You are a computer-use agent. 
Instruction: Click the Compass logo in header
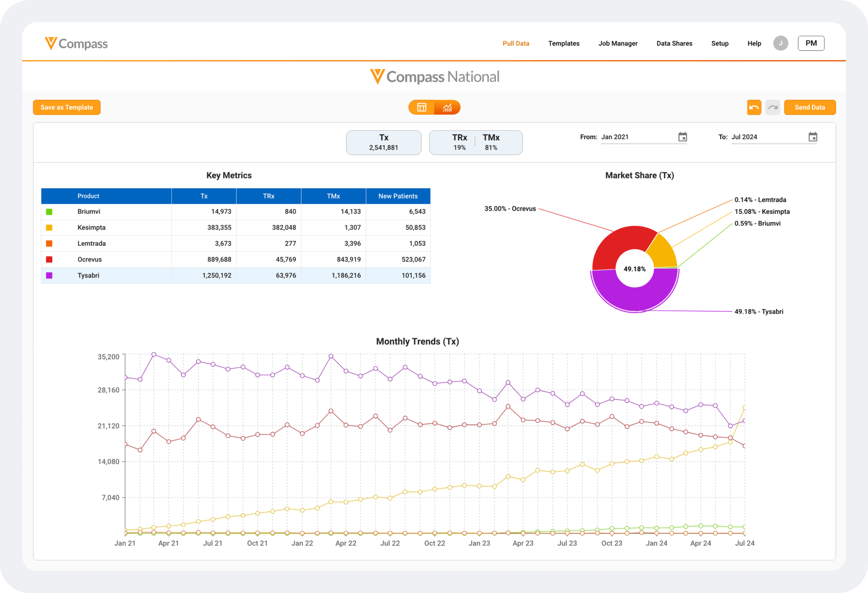(76, 43)
